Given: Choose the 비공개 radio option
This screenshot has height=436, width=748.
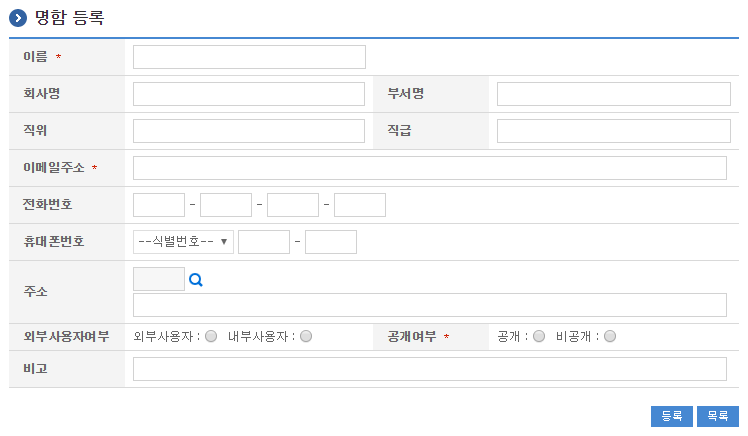Looking at the screenshot, I should (x=610, y=336).
